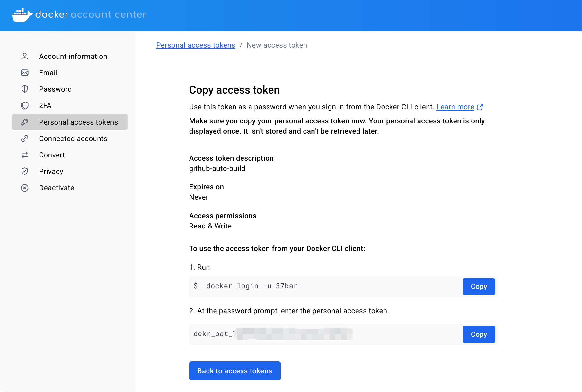Viewport: 582px width, 392px height.
Task: Select Personal access tokens sidebar item
Action: pyautogui.click(x=70, y=122)
